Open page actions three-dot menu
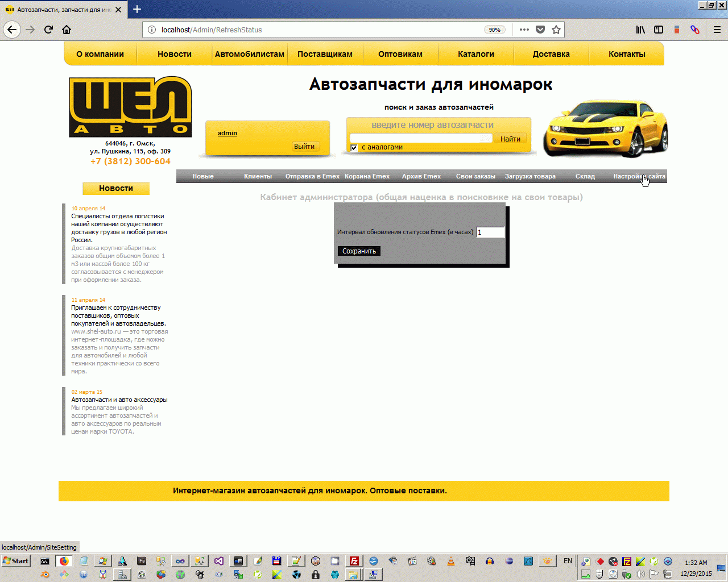Viewport: 728px width, 582px height. point(524,30)
